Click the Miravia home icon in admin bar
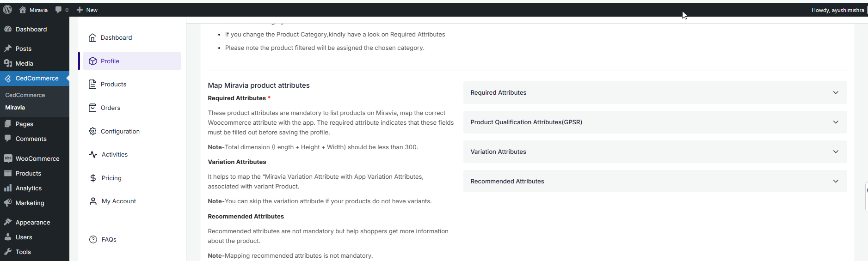868x261 pixels. tap(23, 10)
